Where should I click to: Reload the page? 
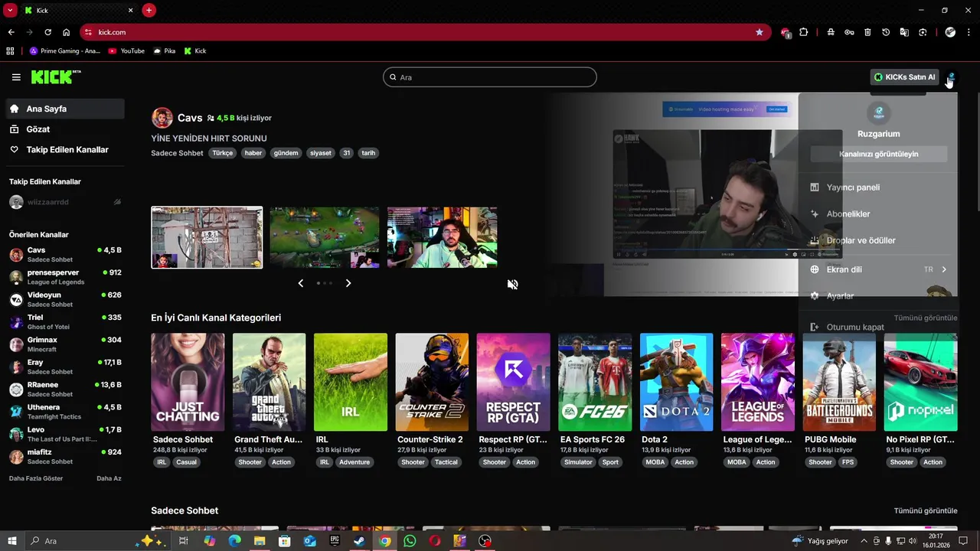coord(47,32)
